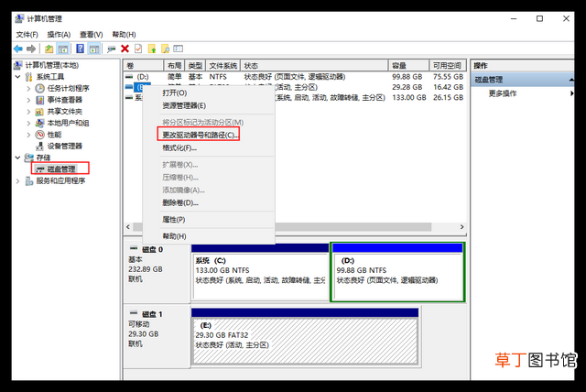
Task: Open the 帮助(H) menu in menu bar
Action: pyautogui.click(x=124, y=35)
